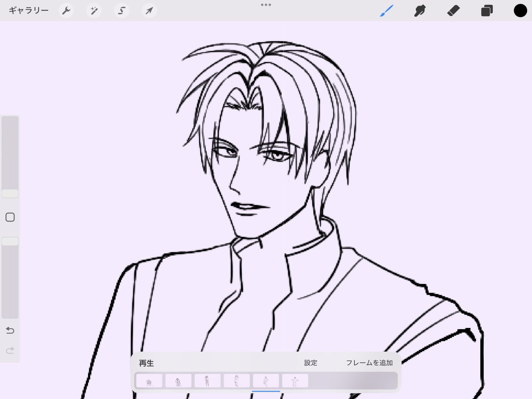Screen dimensions: 532x399
Task: Select the first animation frame thumbnail
Action: [x=149, y=381]
